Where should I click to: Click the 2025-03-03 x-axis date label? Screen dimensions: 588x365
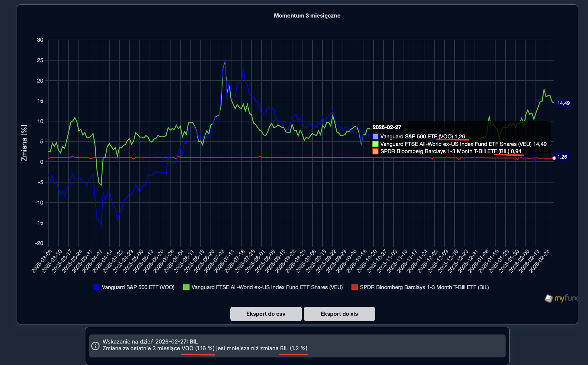[42, 262]
